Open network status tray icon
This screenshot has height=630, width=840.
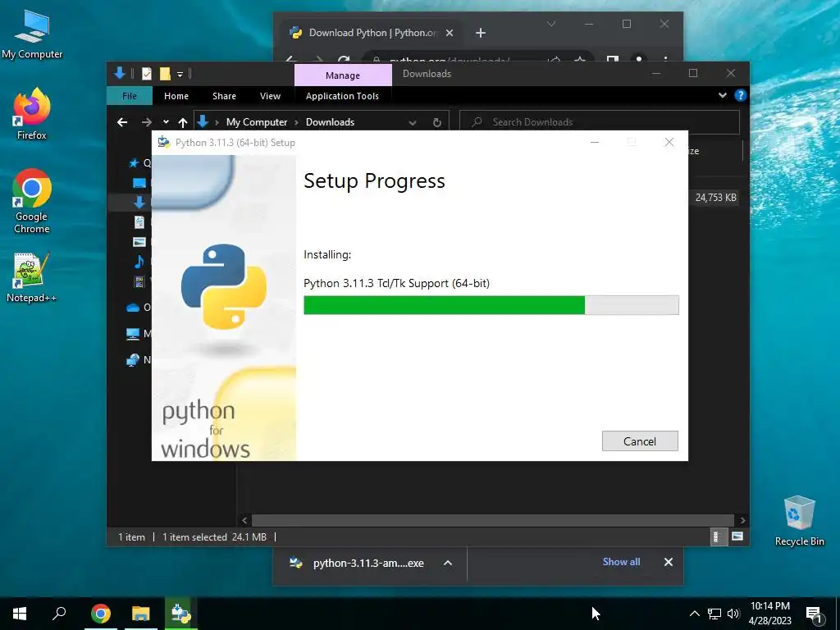714,614
